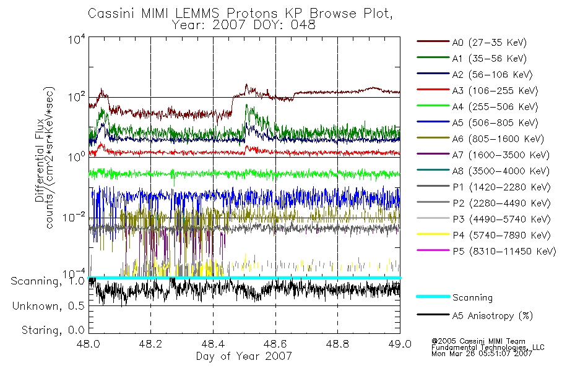Screen dimensions: 588x371
Task: Click the P3 (4490-5740 KeV) legend label
Action: [x=501, y=220]
